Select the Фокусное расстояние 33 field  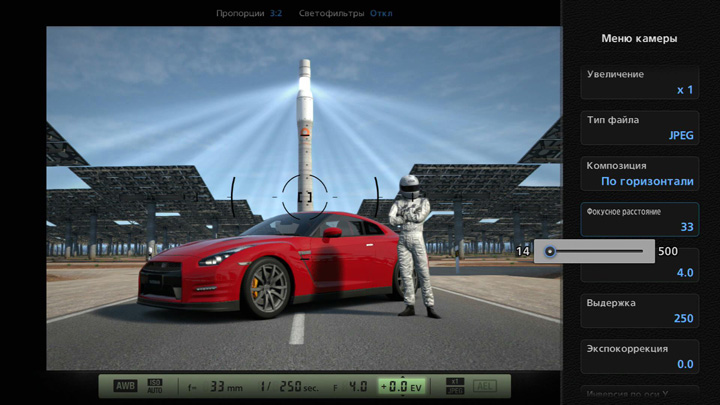tap(640, 219)
